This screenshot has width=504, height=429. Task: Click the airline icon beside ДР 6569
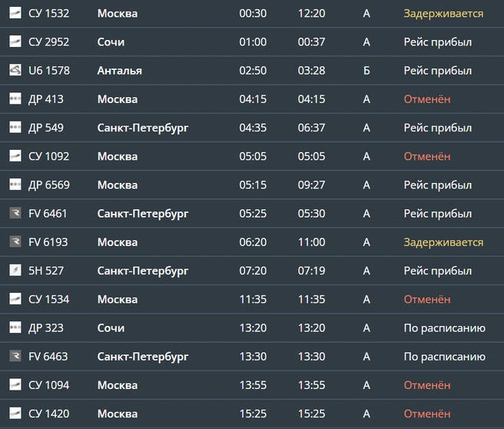[15, 185]
